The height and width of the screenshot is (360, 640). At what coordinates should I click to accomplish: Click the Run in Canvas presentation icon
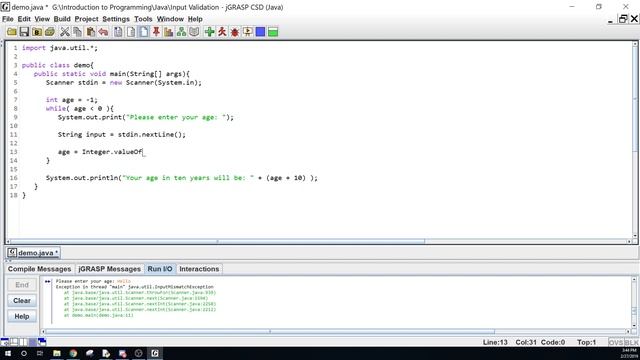click(x=247, y=32)
